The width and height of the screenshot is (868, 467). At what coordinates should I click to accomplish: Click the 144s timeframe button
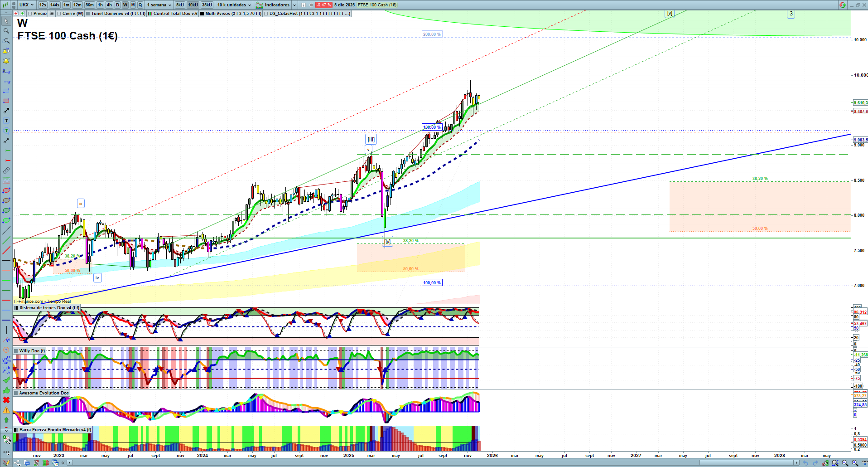55,5
